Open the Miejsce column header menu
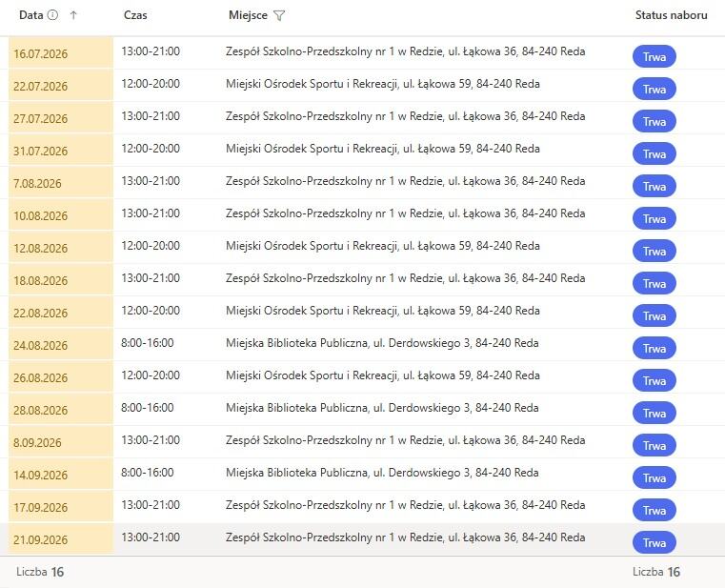This screenshot has height=588, width=725. pos(248,15)
